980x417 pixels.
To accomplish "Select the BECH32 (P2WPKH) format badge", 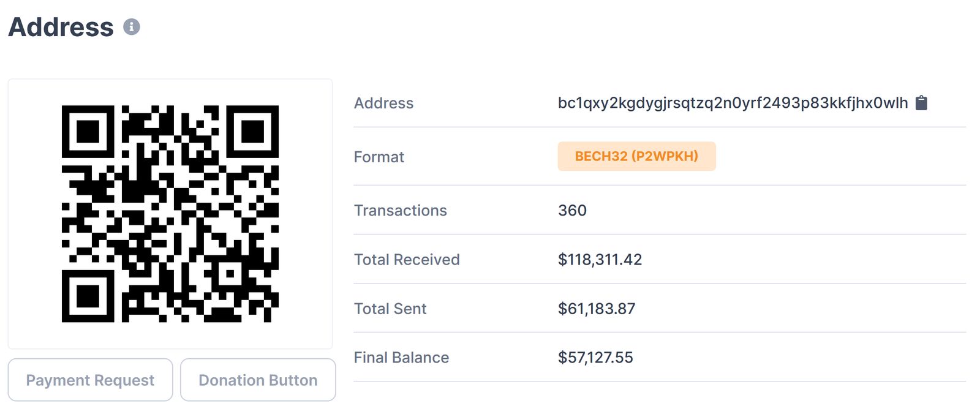I will 636,156.
